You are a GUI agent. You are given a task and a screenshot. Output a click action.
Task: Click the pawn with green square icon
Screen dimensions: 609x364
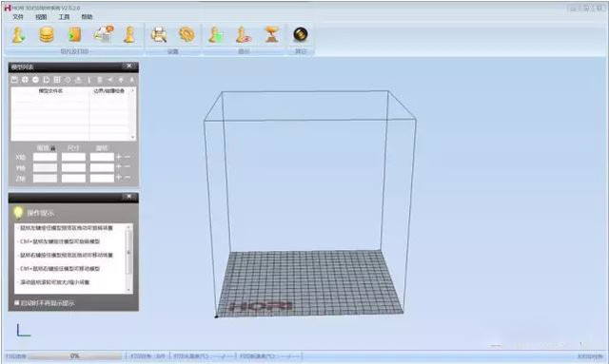pyautogui.click(x=215, y=35)
